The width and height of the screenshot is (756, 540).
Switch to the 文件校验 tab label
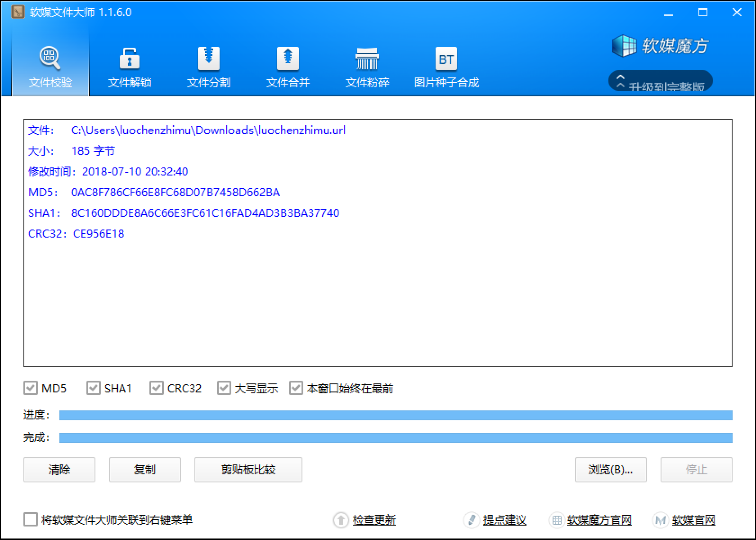coord(50,82)
